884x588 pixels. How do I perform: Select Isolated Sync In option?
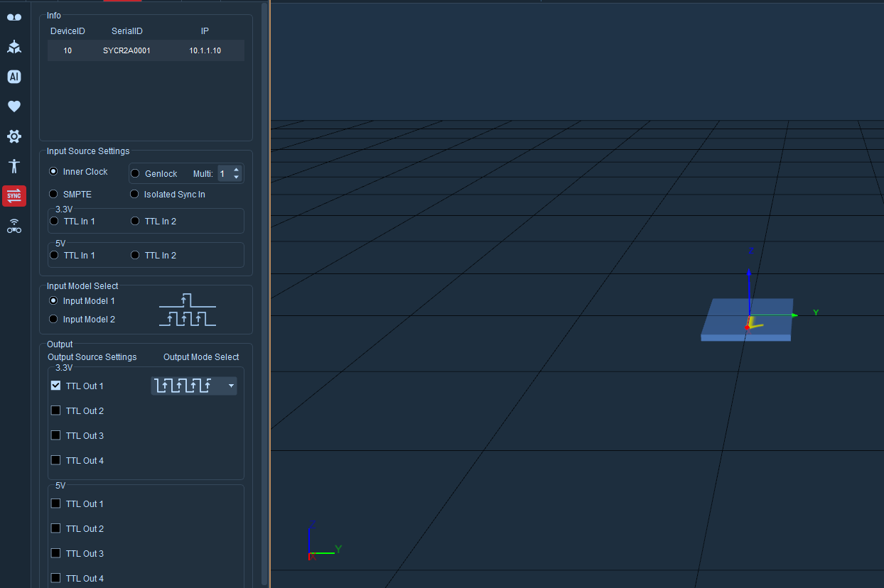coord(135,194)
